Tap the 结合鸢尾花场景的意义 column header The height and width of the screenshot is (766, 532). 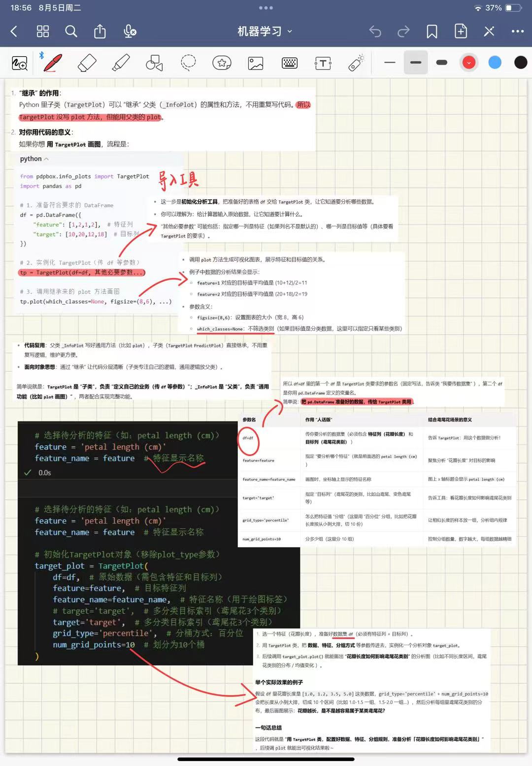click(450, 419)
